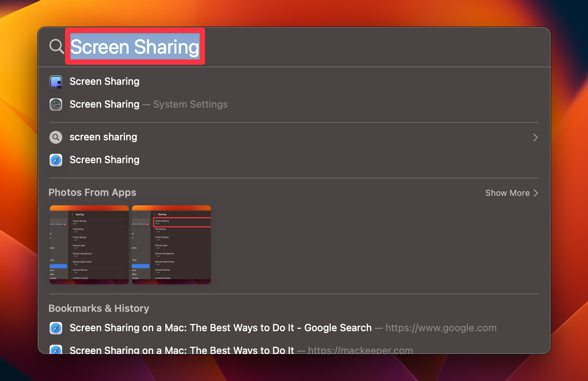Click the magnifying glass search icon
The height and width of the screenshot is (381, 588).
(x=56, y=46)
